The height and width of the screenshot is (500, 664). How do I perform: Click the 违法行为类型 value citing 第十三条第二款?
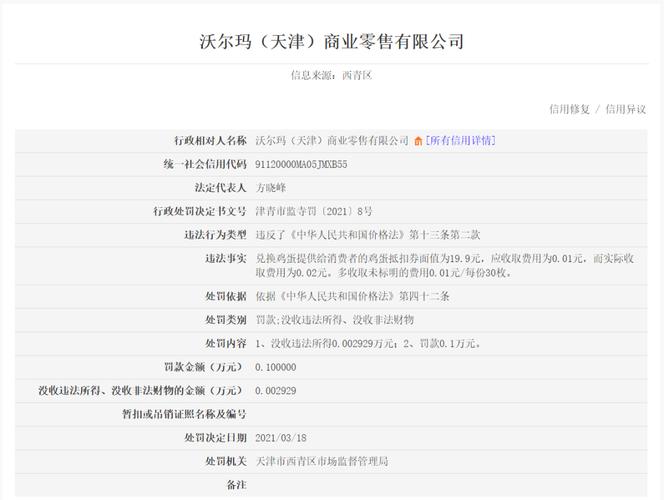click(368, 235)
